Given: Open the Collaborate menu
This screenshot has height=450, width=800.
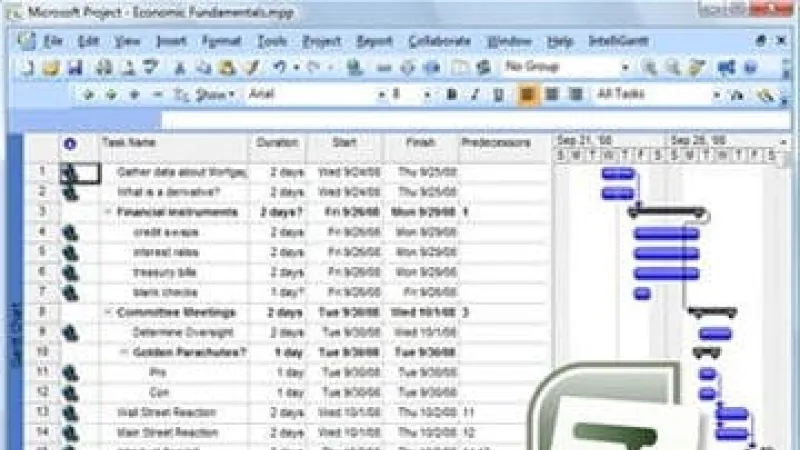Looking at the screenshot, I should click(439, 41).
